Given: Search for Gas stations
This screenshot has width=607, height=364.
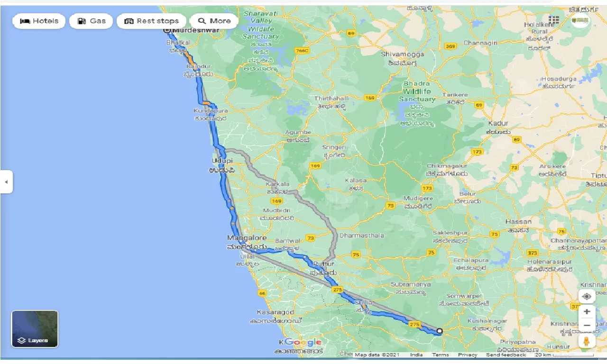Looking at the screenshot, I should coord(91,21).
